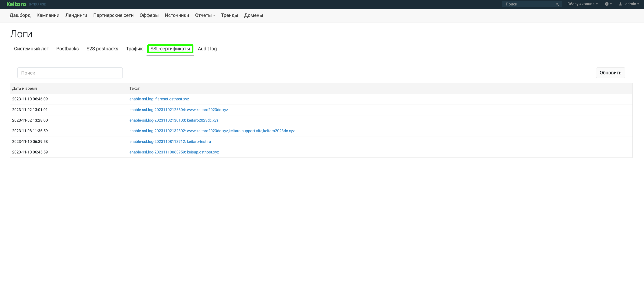Click the Текст column header
The width and height of the screenshot is (644, 307).
coord(134,88)
